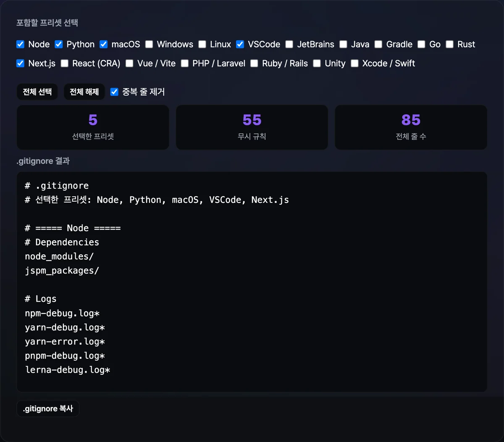
Task: Enable the Unity preset checkbox
Action: pyautogui.click(x=317, y=63)
